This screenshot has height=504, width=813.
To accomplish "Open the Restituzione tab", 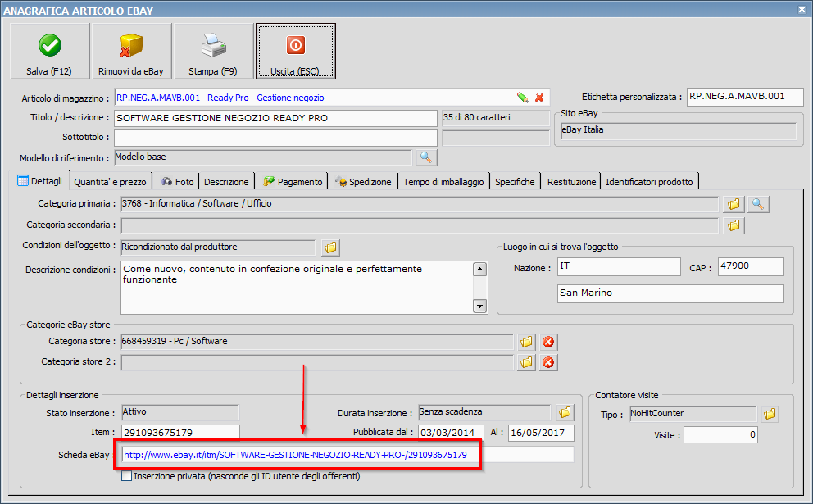I will coord(571,182).
